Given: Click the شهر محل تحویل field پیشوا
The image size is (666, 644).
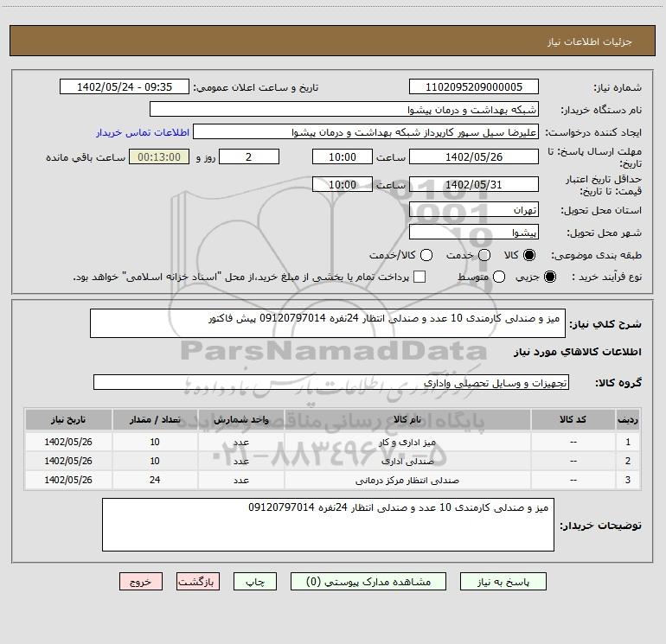Looking at the screenshot, I should coord(473,233).
